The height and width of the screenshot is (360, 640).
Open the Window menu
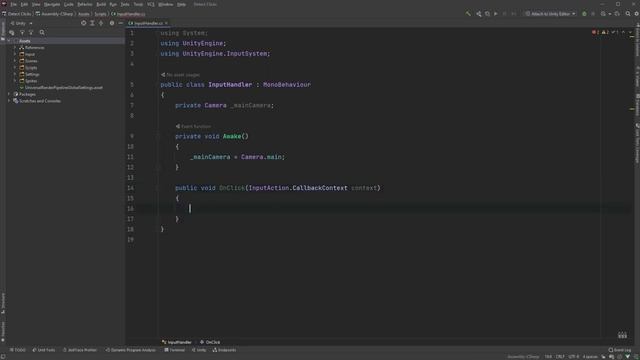coord(165,4)
